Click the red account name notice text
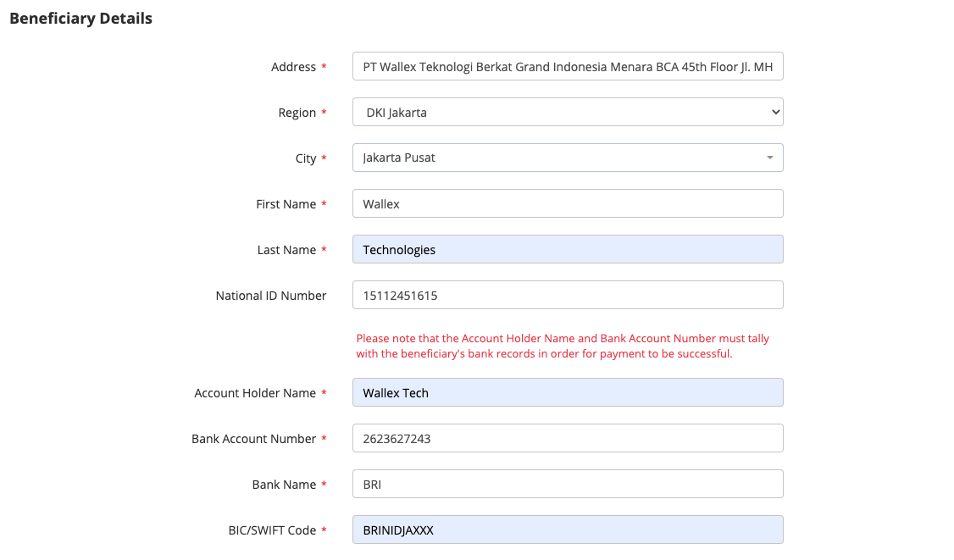This screenshot has height=560, width=954. pos(563,346)
